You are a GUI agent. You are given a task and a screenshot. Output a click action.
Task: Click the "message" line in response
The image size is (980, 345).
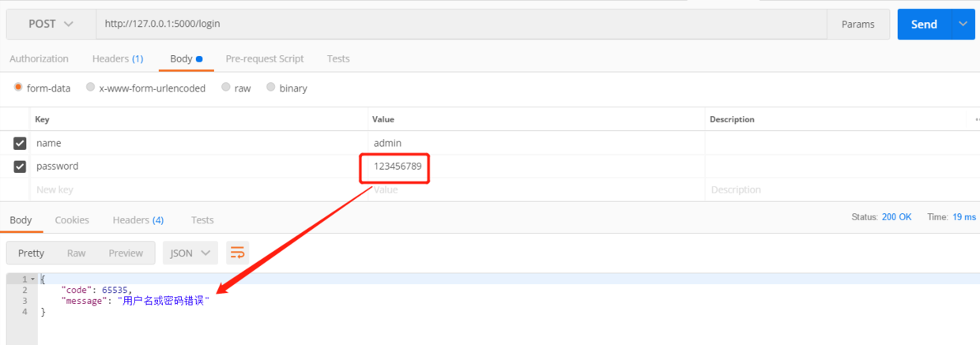(x=135, y=301)
